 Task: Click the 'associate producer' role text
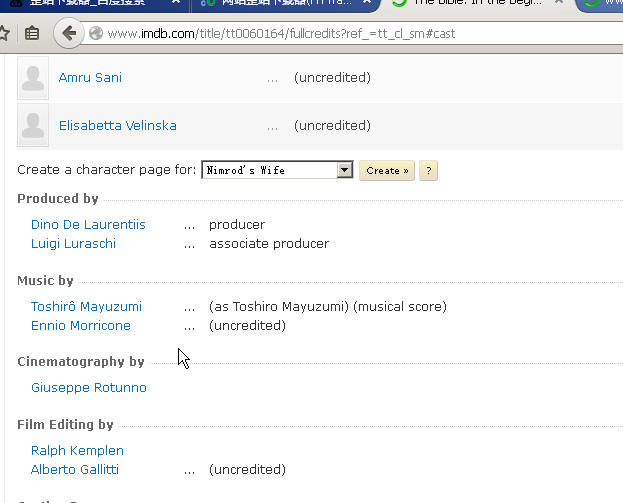(x=269, y=244)
